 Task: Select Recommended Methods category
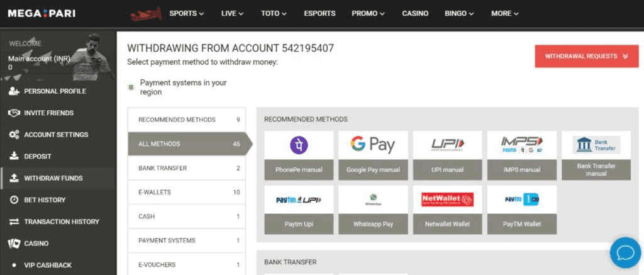(186, 120)
